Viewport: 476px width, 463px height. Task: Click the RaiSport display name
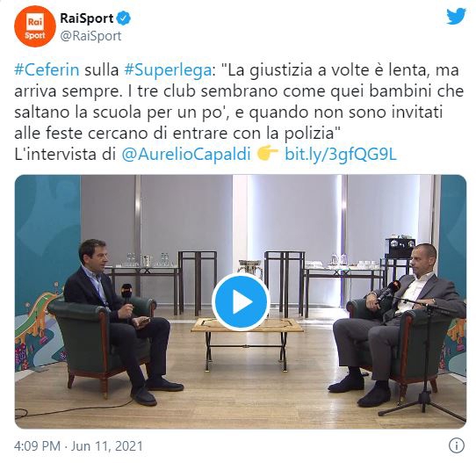pyautogui.click(x=87, y=18)
